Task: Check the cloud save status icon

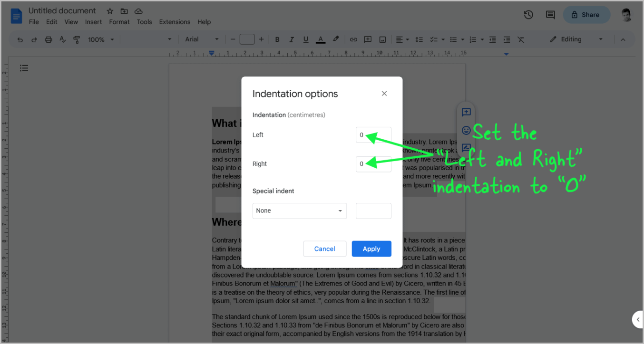Action: [x=138, y=11]
